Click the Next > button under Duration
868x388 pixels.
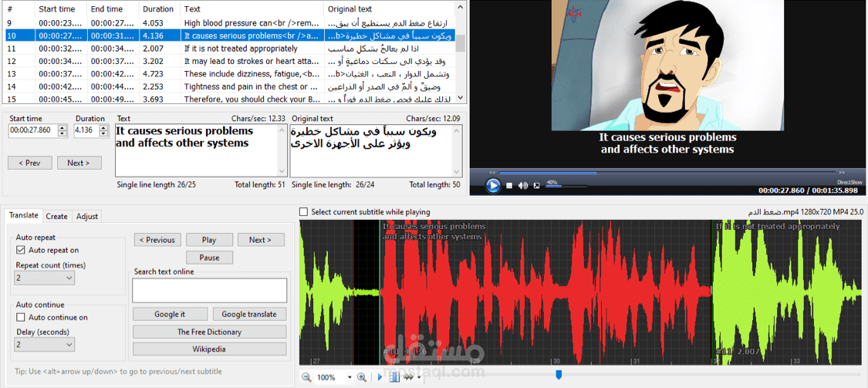tap(79, 163)
